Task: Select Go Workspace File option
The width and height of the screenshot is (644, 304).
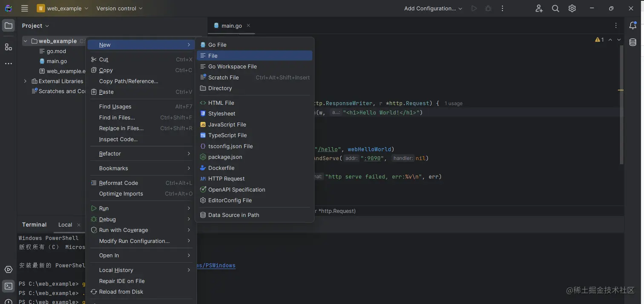Action: coord(255,66)
